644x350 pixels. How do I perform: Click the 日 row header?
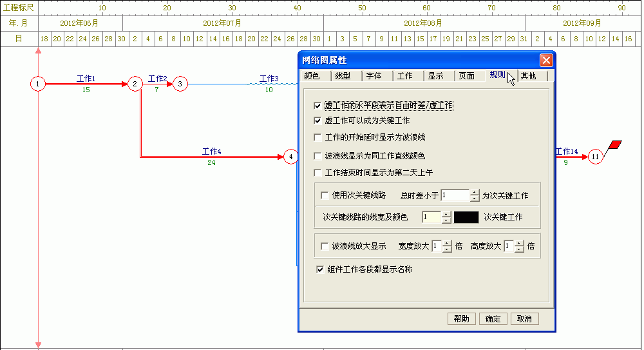pos(19,39)
